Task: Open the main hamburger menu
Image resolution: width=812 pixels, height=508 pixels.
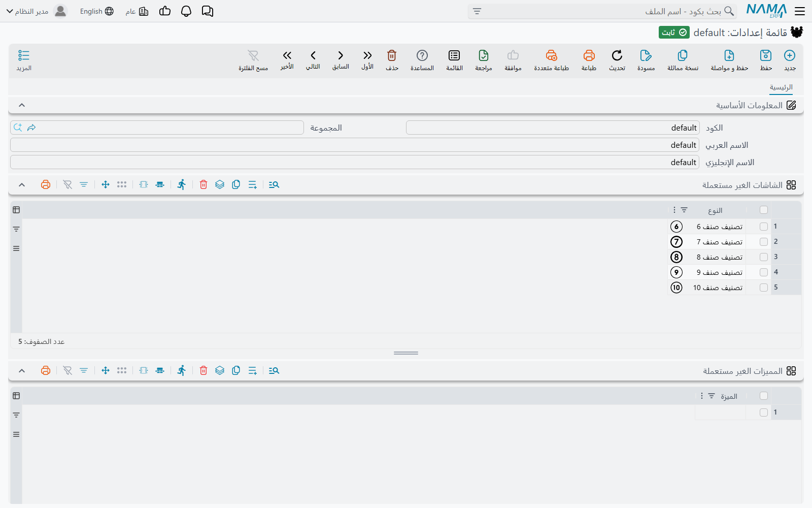Action: point(800,11)
